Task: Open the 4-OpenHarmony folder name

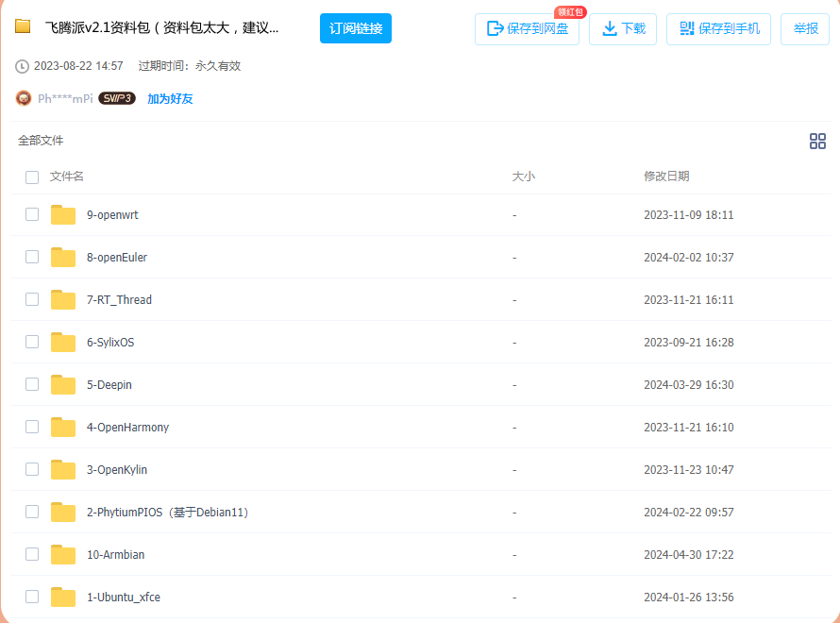Action: pyautogui.click(x=128, y=428)
